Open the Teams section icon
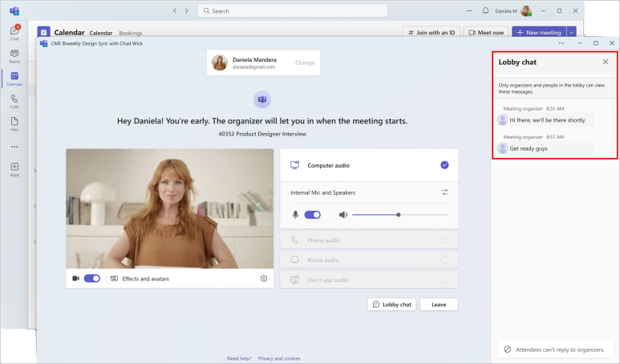 click(x=14, y=55)
